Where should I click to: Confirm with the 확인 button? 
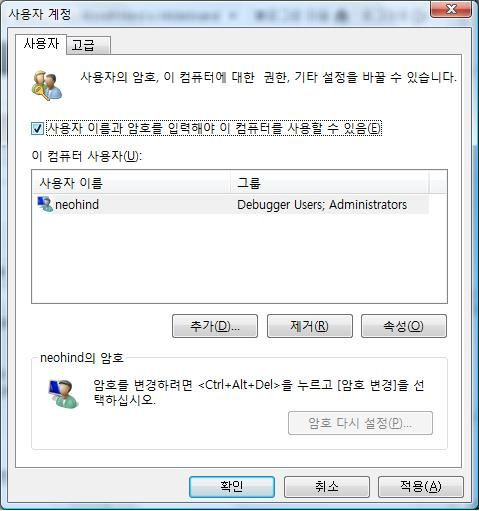click(232, 487)
